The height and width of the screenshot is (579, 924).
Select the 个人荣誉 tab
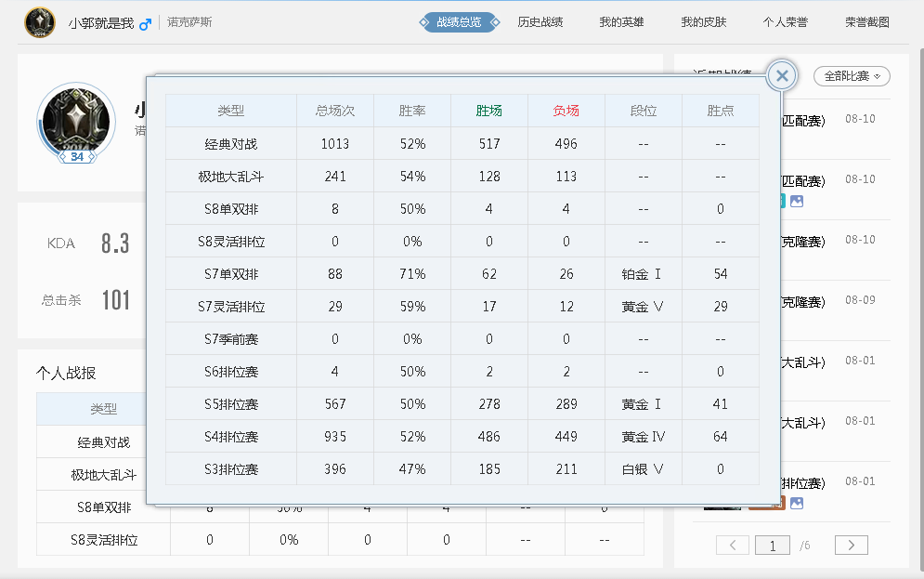[785, 22]
